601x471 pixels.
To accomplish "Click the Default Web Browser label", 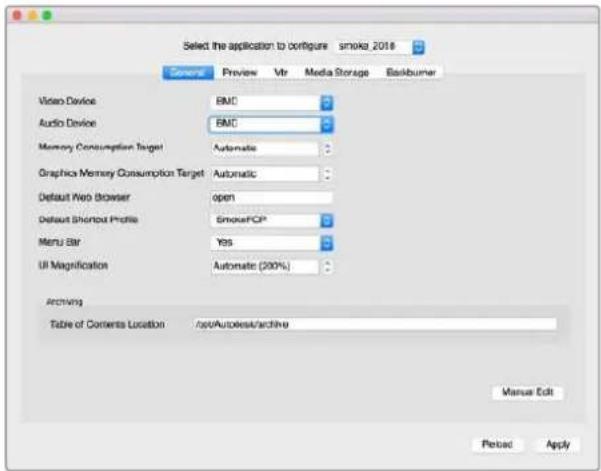I will (x=84, y=197).
